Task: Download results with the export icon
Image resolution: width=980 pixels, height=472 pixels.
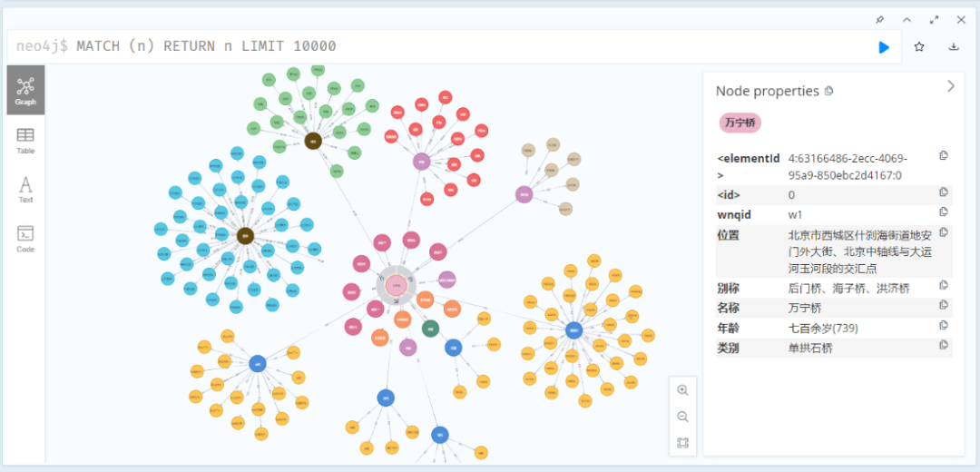Action: coord(954,47)
